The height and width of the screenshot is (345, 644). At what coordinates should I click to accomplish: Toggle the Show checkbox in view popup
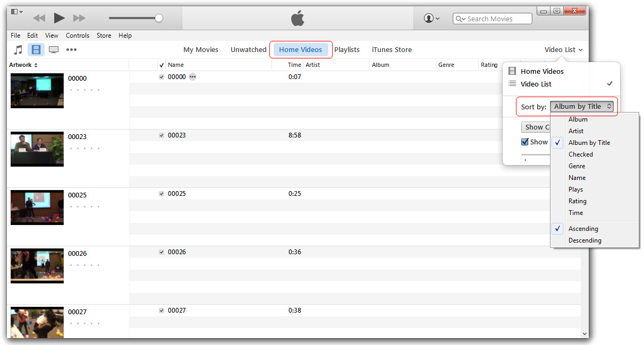coord(525,142)
